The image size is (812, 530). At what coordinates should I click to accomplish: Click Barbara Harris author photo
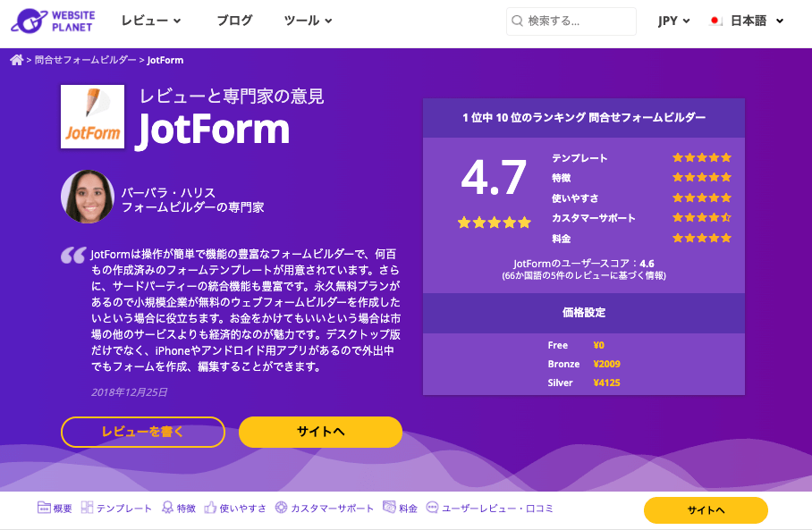pos(88,197)
